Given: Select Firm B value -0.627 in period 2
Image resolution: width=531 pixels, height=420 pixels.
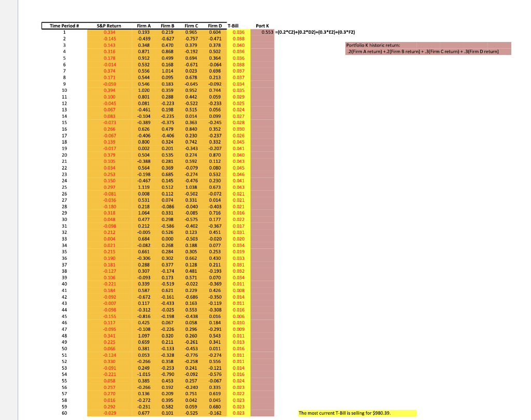Looking at the screenshot, I should [x=167, y=38].
